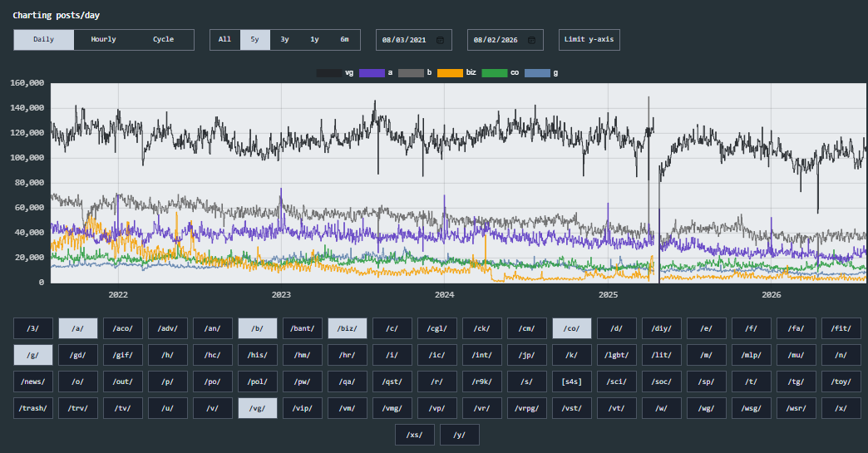Add the /mu/ board to chart
Screen dimensions: 868x453
coord(796,355)
